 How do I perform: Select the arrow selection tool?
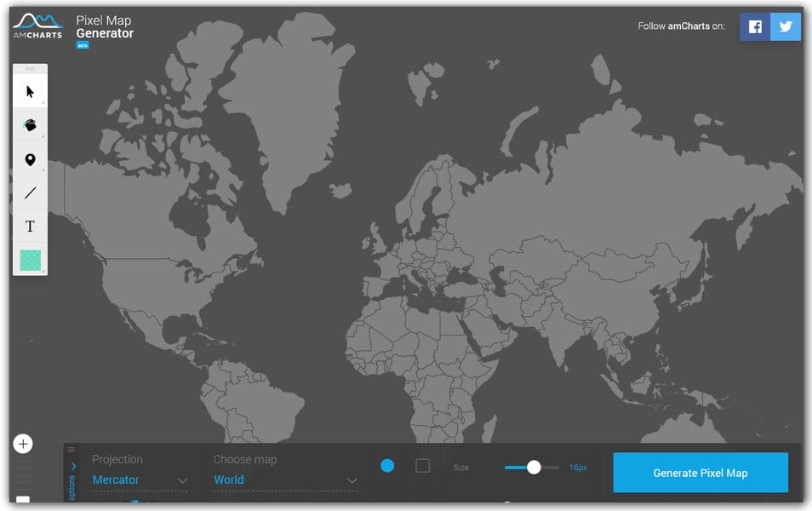coord(29,91)
